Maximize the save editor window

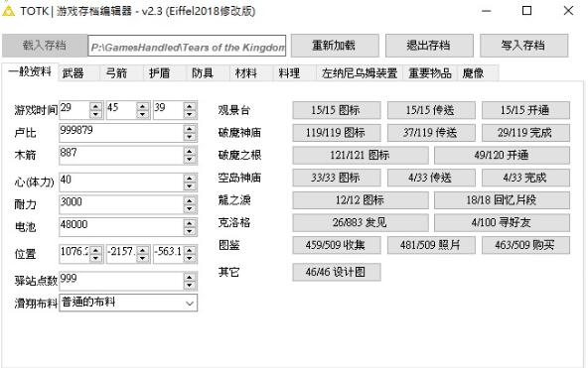click(x=526, y=11)
